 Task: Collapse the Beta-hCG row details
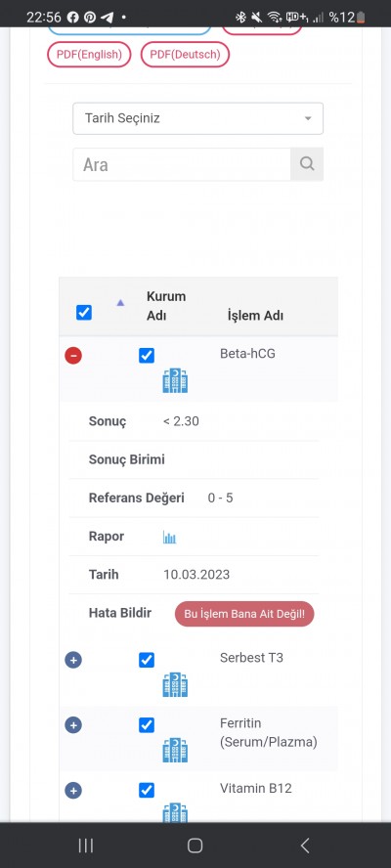point(73,356)
